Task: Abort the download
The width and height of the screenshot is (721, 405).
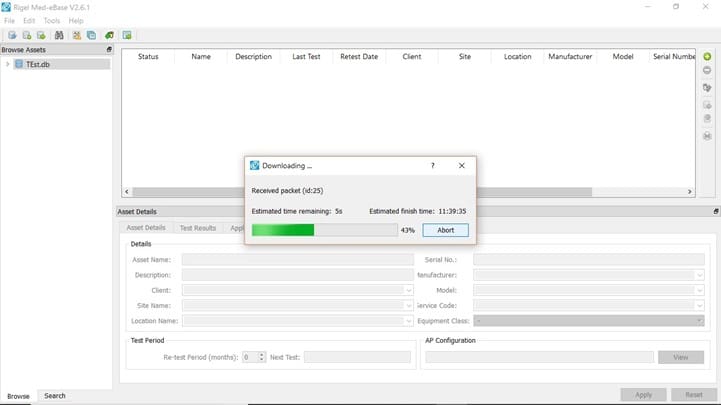Action: click(x=445, y=230)
